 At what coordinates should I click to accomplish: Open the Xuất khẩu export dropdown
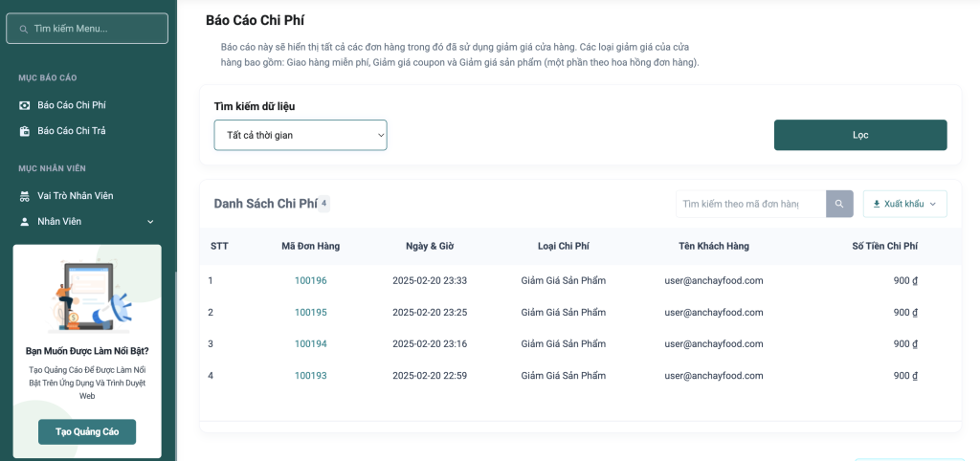click(x=904, y=204)
